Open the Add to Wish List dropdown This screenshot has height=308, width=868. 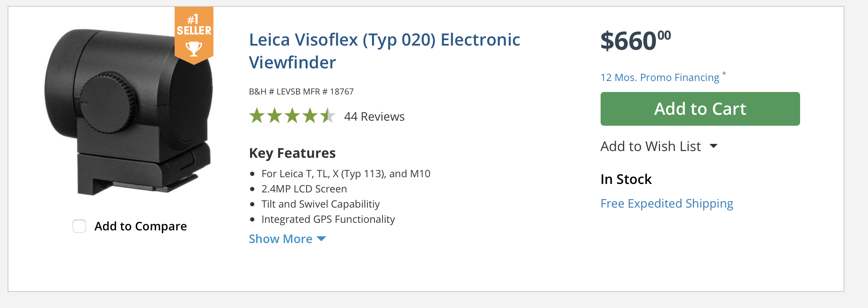(x=659, y=146)
